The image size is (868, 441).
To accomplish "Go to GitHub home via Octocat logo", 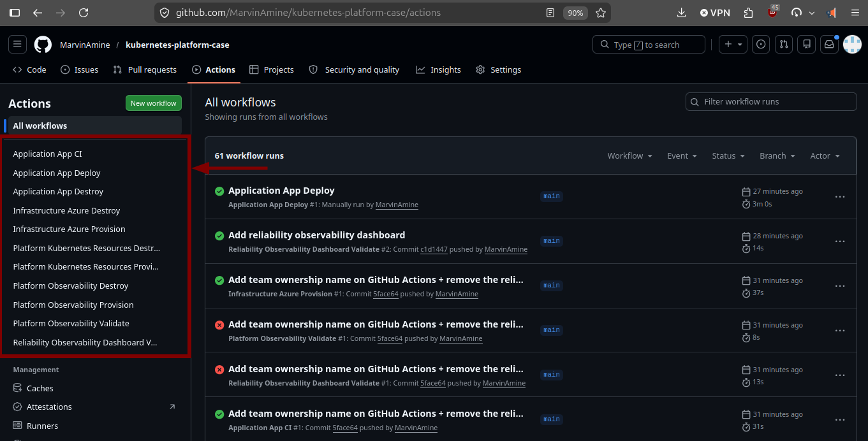I will [x=43, y=45].
